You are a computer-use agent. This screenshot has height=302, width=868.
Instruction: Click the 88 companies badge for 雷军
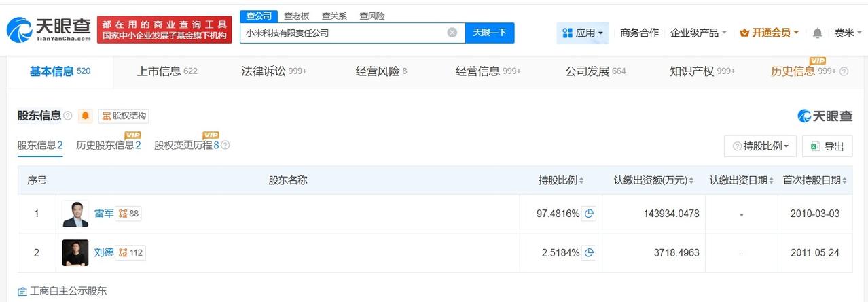click(128, 214)
